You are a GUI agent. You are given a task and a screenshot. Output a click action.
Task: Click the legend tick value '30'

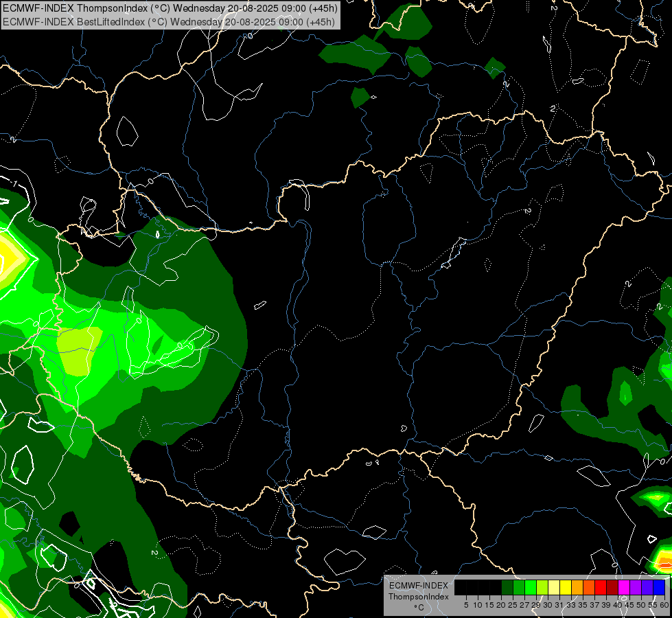coord(548,605)
